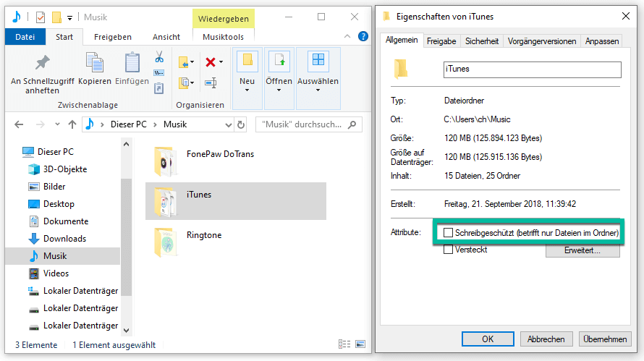Open the address bar history dropdown
Screen dimensions: 644x361
[229, 125]
